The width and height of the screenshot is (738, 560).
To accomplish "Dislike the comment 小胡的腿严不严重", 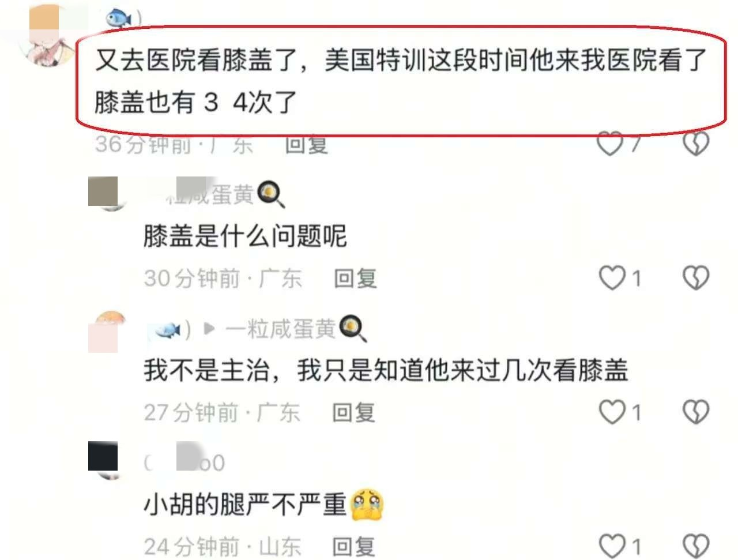I will tap(696, 546).
